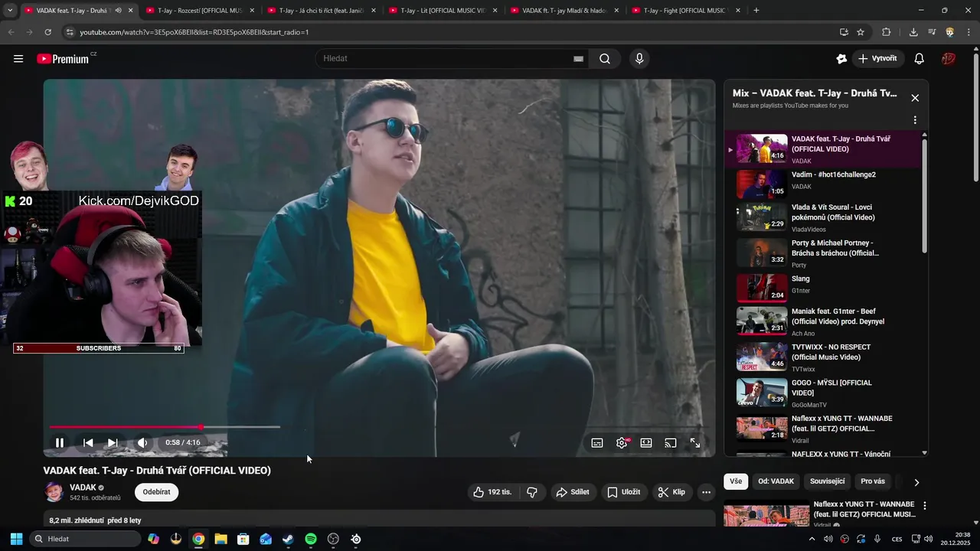980x551 pixels.
Task: Open File Explorer from taskbar
Action: pos(220,539)
